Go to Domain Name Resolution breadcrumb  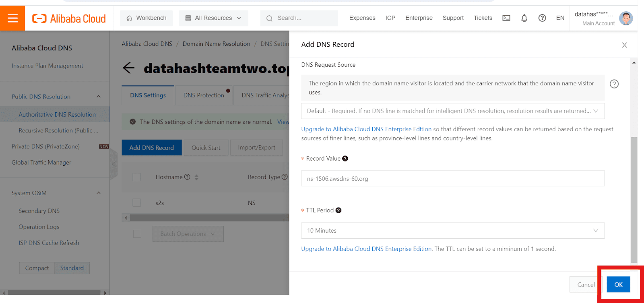216,44
